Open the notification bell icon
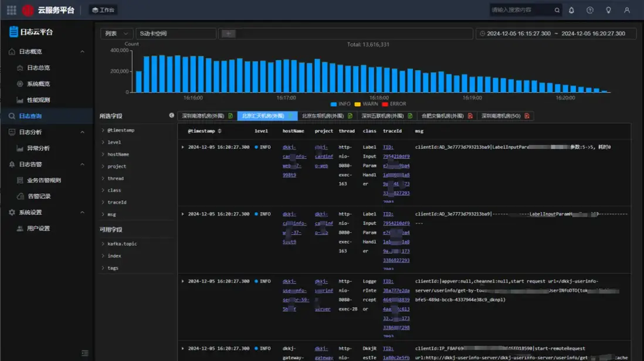Screen dimensions: 644x361 [x=571, y=11]
